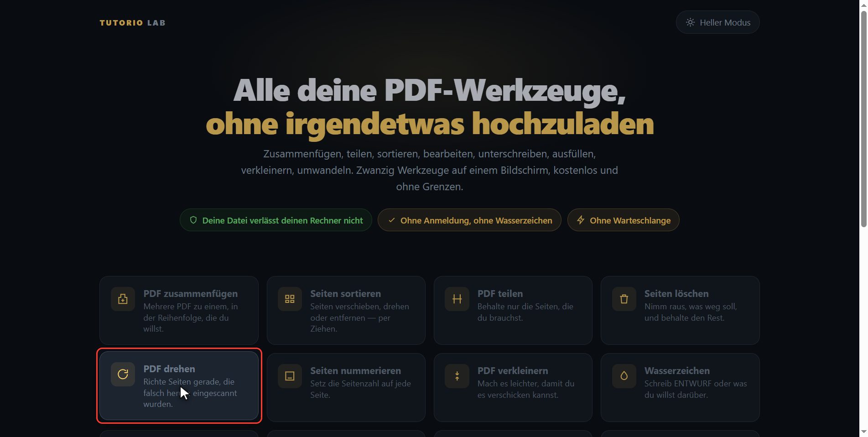This screenshot has height=437, width=868.
Task: Click the Seiten sortieren grid icon
Action: [290, 299]
